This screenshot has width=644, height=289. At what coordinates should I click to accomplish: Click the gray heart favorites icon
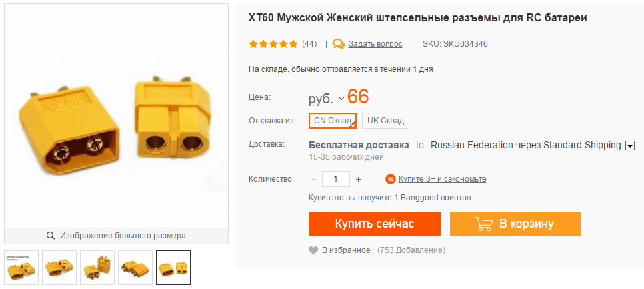(x=313, y=250)
